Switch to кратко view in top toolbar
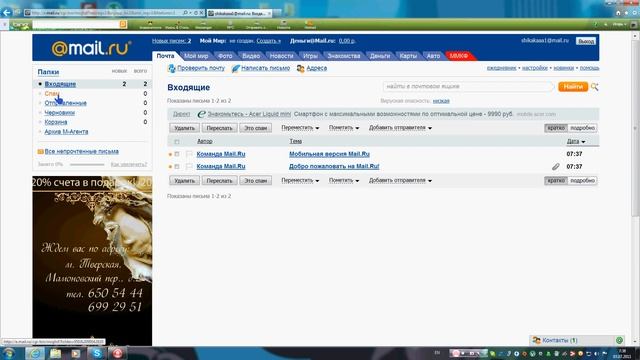 (556, 128)
